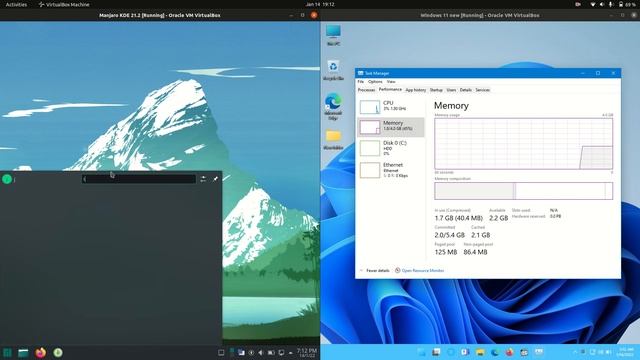Click the In use 1.7 GB memory value
Image resolution: width=640 pixels, height=360 pixels.
pyautogui.click(x=458, y=218)
